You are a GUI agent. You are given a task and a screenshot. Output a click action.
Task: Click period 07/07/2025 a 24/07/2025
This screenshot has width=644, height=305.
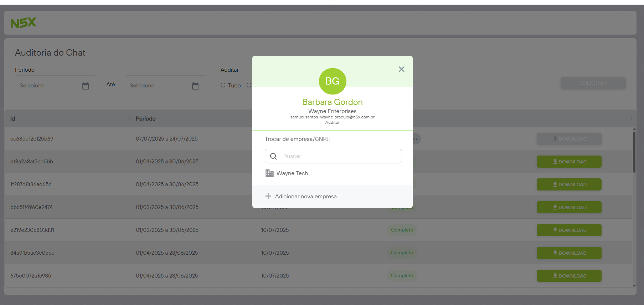pos(166,139)
